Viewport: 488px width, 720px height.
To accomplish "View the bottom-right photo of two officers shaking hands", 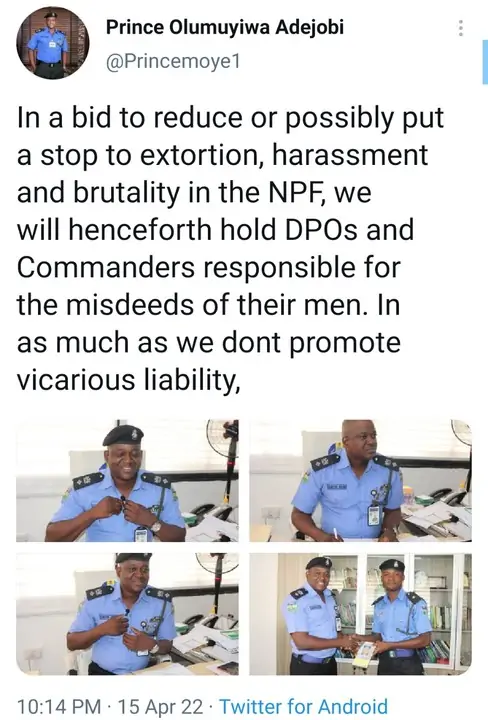I will (360, 614).
